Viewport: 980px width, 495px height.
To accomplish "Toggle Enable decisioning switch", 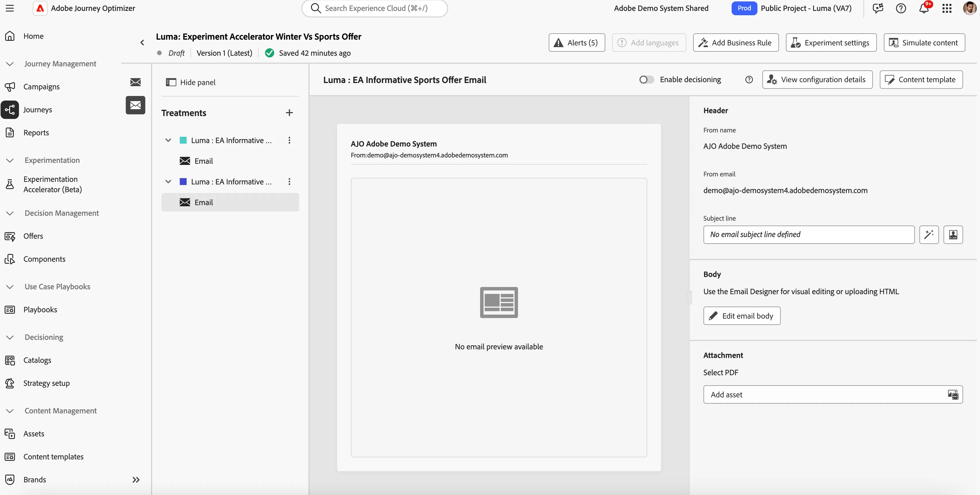I will coord(646,80).
